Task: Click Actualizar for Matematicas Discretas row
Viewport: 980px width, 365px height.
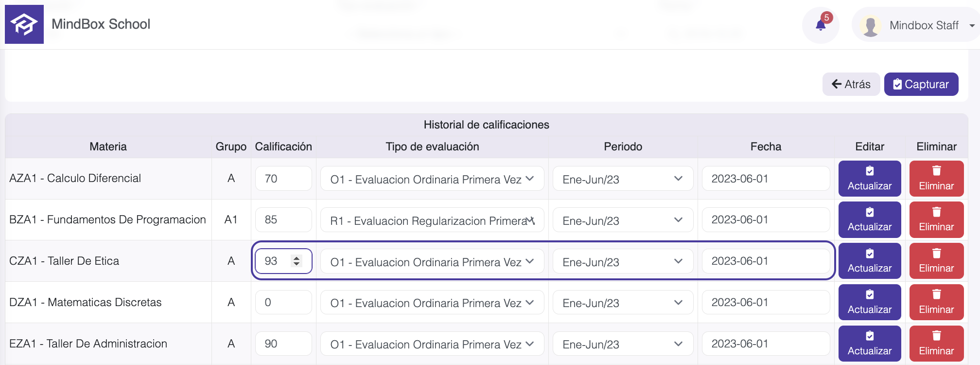Action: click(x=869, y=302)
